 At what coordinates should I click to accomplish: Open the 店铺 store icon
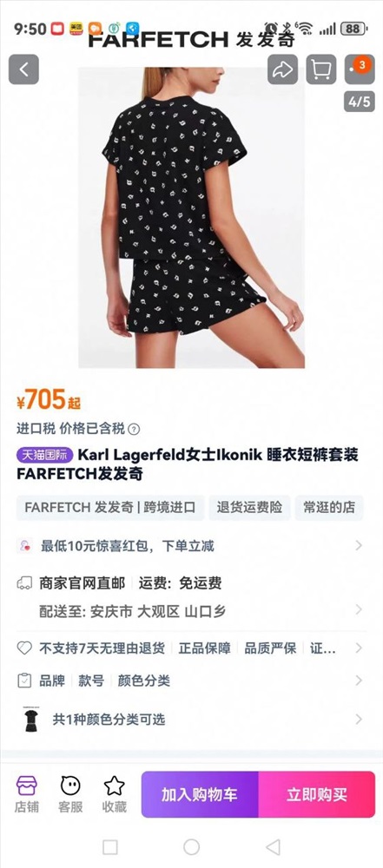pos(26,794)
